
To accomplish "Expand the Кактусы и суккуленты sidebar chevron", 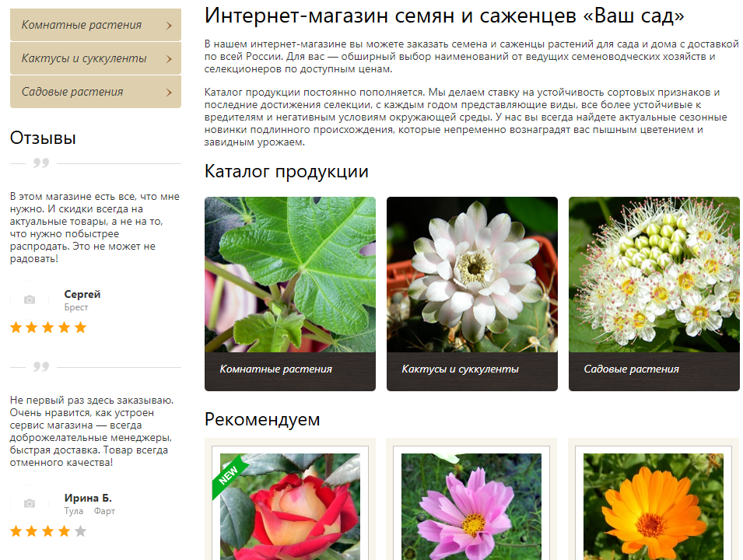I will pyautogui.click(x=169, y=59).
